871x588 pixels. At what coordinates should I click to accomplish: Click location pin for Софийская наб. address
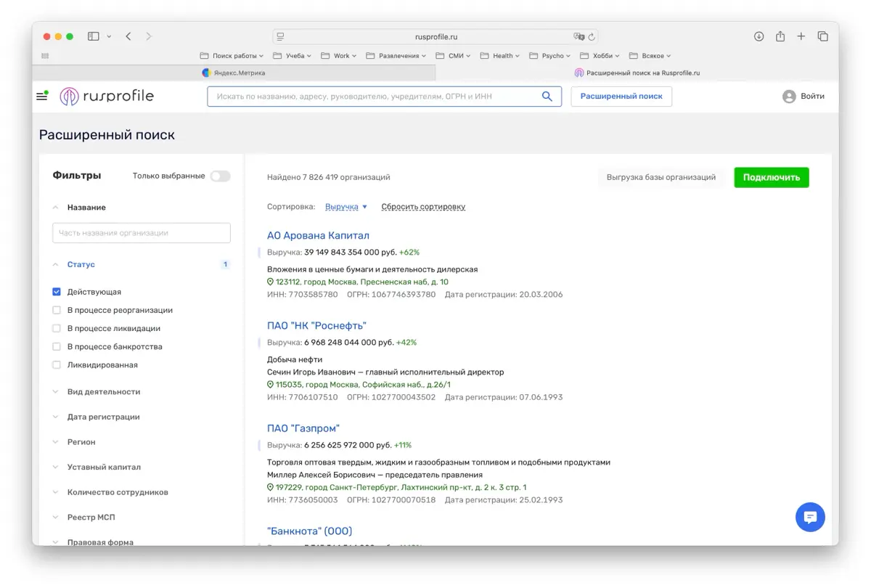[x=271, y=385]
